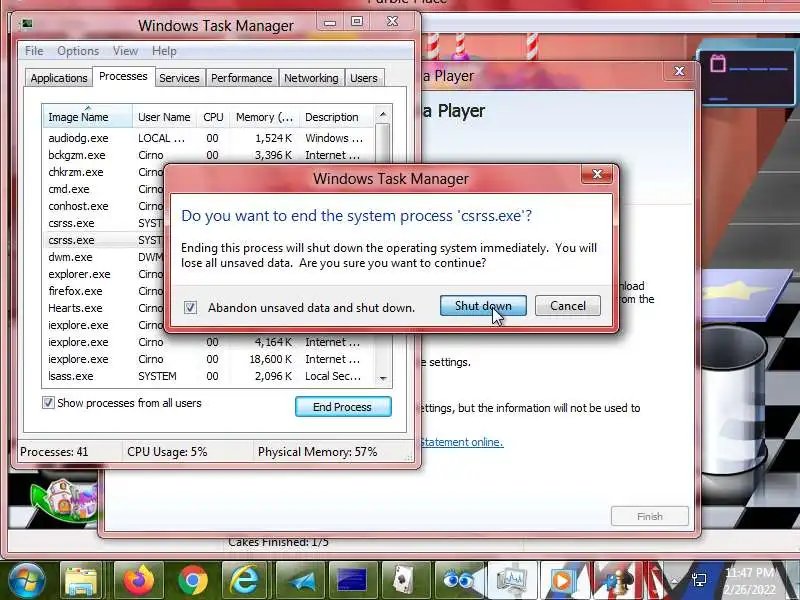Viewport: 800px width, 600px height.
Task: Select the Processes tab
Action: [x=123, y=77]
